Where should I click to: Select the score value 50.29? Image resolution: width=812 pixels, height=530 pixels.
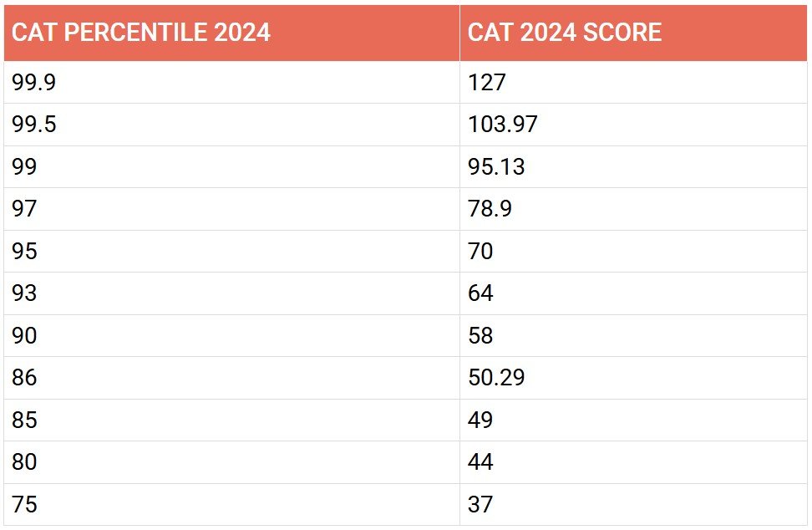[496, 378]
